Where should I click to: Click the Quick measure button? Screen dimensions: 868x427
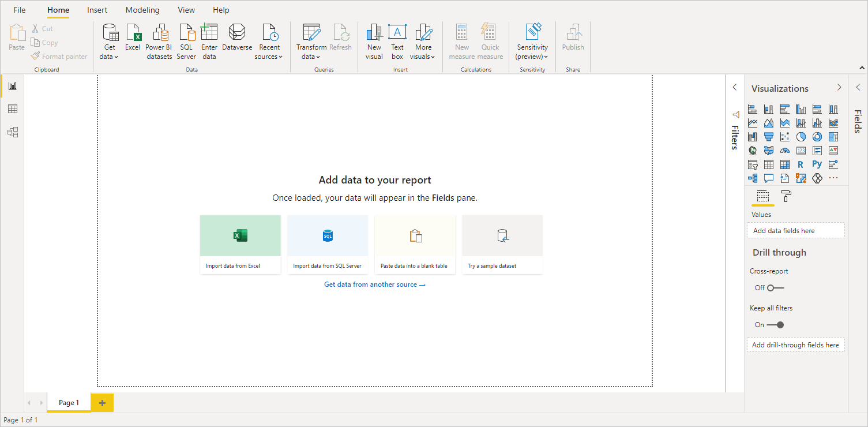click(490, 42)
